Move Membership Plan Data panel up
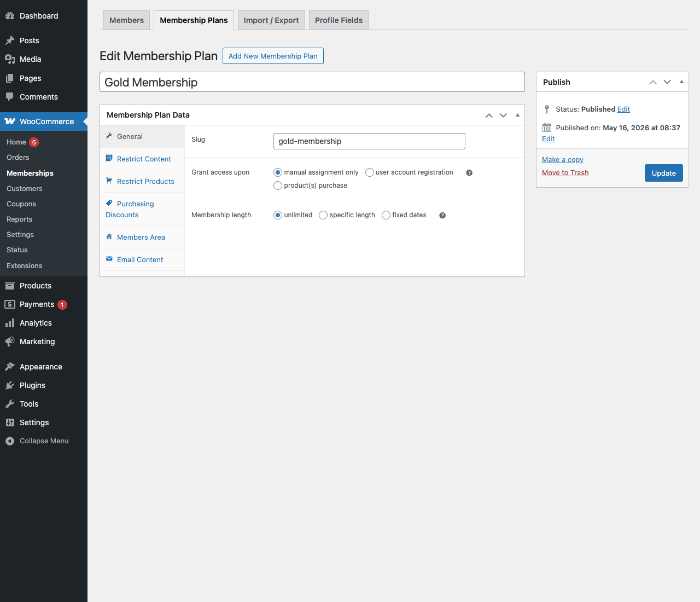Screen dimensions: 700x602 coord(489,115)
